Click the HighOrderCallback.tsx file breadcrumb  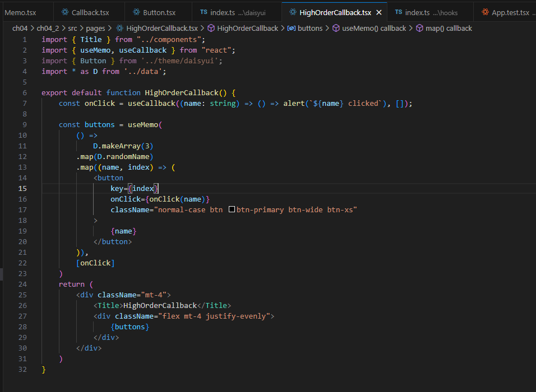point(162,29)
